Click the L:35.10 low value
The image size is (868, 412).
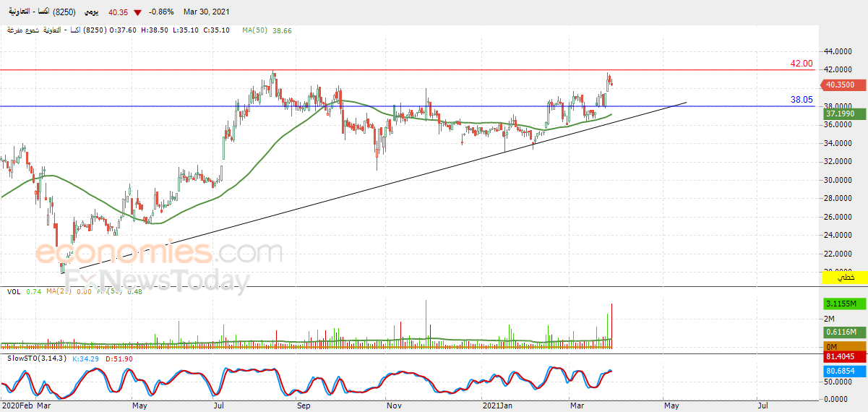click(x=186, y=31)
